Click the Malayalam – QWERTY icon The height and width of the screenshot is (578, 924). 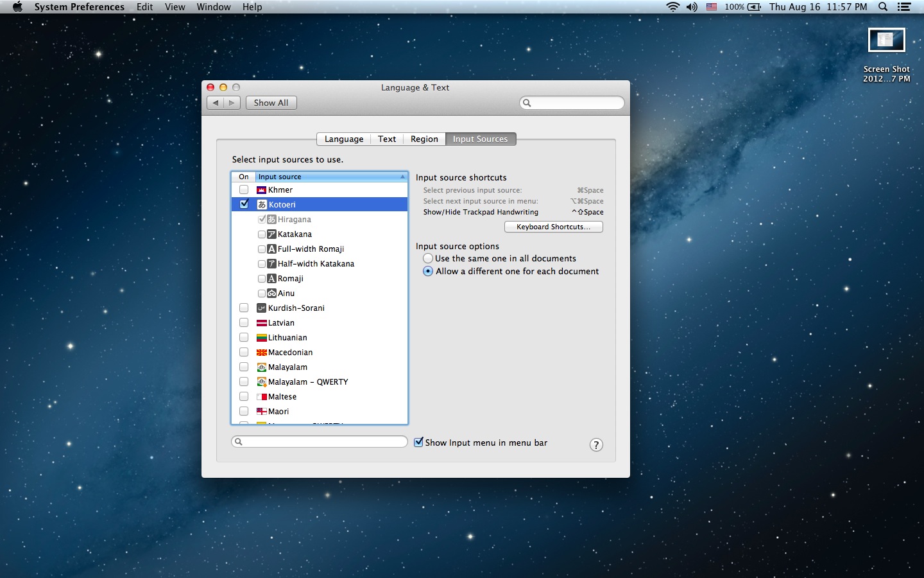[x=261, y=382]
